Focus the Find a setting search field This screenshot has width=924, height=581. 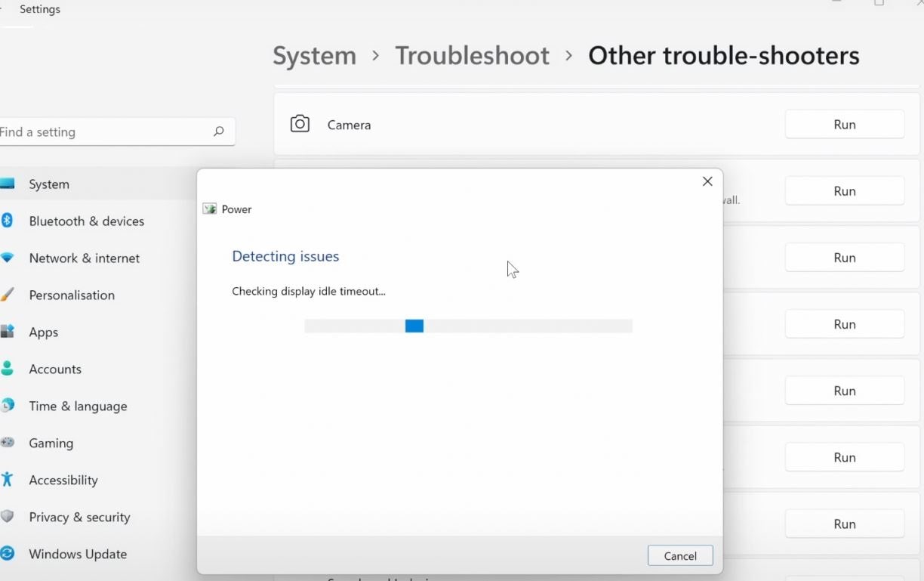[x=106, y=132]
